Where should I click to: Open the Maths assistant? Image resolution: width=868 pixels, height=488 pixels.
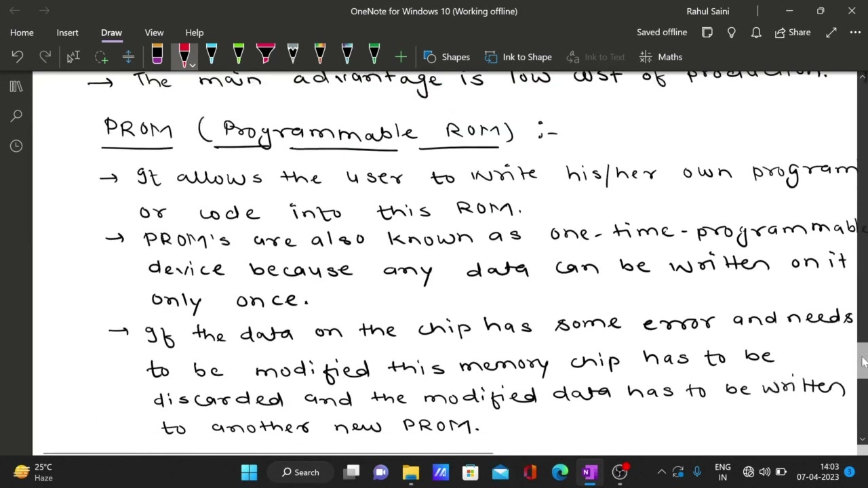tap(661, 57)
